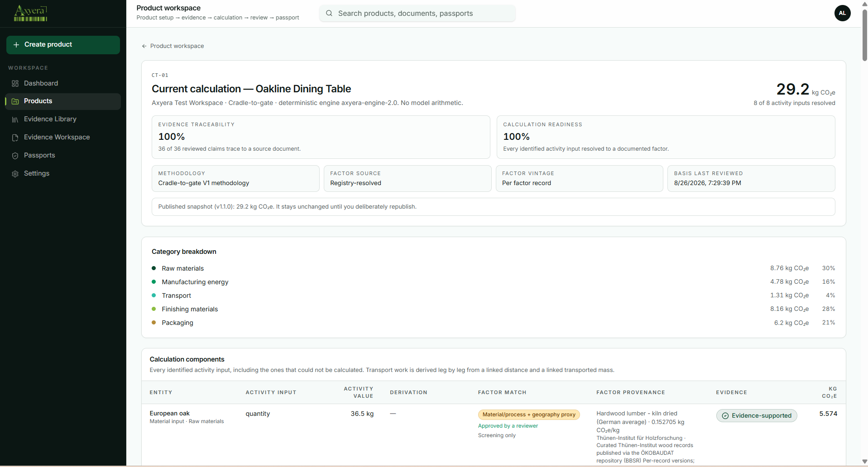Click the European oak entity row name
Screen dimensions: 868x467
(x=170, y=414)
